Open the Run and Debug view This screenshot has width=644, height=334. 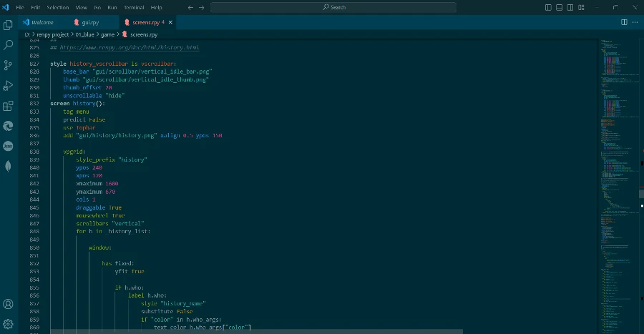[x=9, y=85]
